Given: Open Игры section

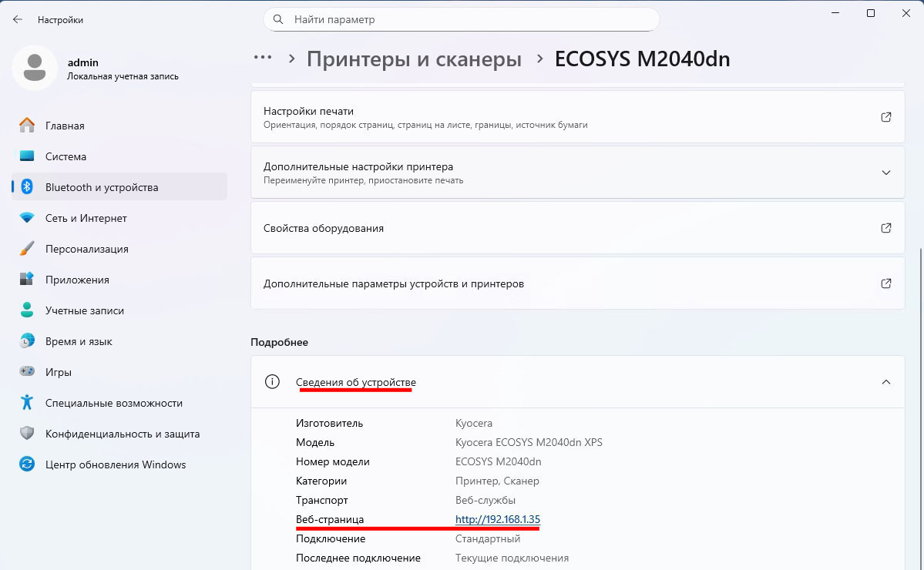Looking at the screenshot, I should (x=119, y=371).
